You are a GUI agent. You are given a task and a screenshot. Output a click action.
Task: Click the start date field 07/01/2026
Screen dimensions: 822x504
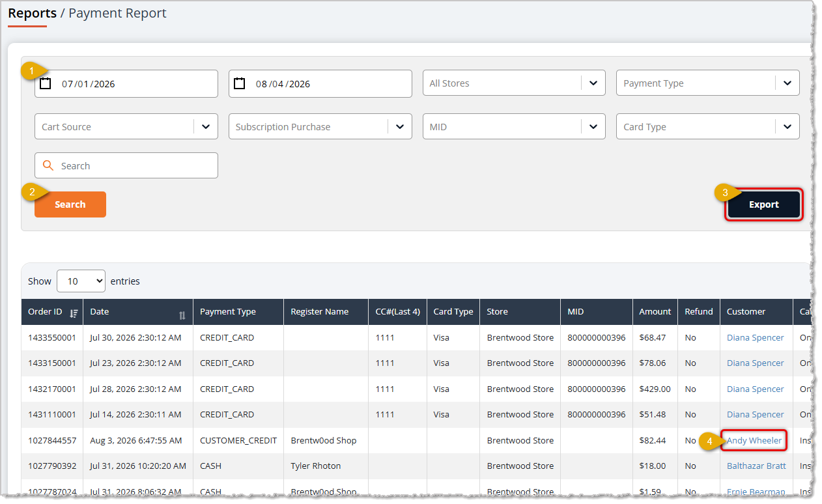coord(126,83)
